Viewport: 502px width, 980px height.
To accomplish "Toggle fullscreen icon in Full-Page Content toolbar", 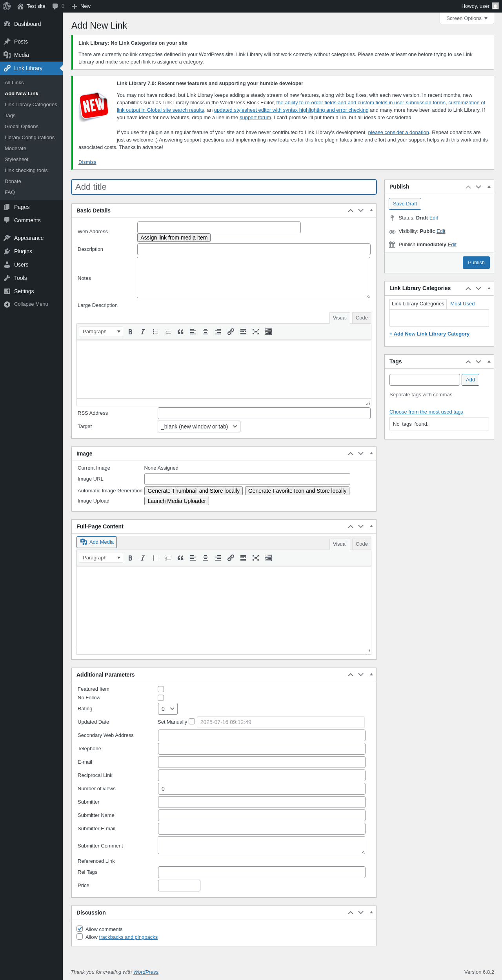I will [x=256, y=558].
